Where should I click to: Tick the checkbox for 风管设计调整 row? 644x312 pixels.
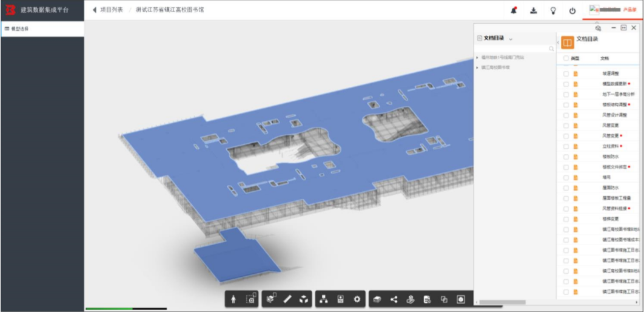pyautogui.click(x=566, y=115)
